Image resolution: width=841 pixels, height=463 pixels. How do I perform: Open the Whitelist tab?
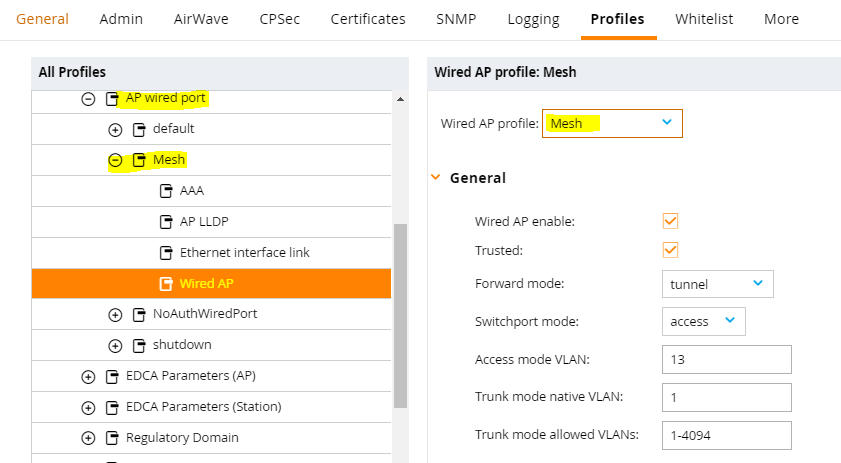[704, 19]
